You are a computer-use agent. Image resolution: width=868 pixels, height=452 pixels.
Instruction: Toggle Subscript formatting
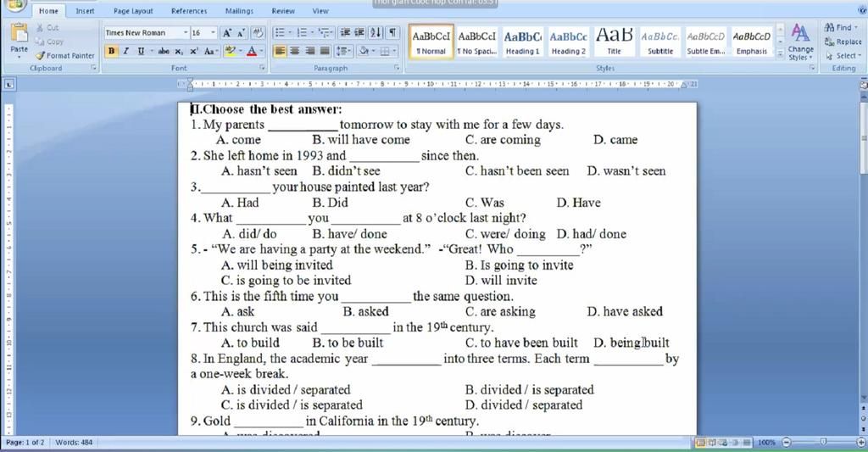tap(179, 51)
